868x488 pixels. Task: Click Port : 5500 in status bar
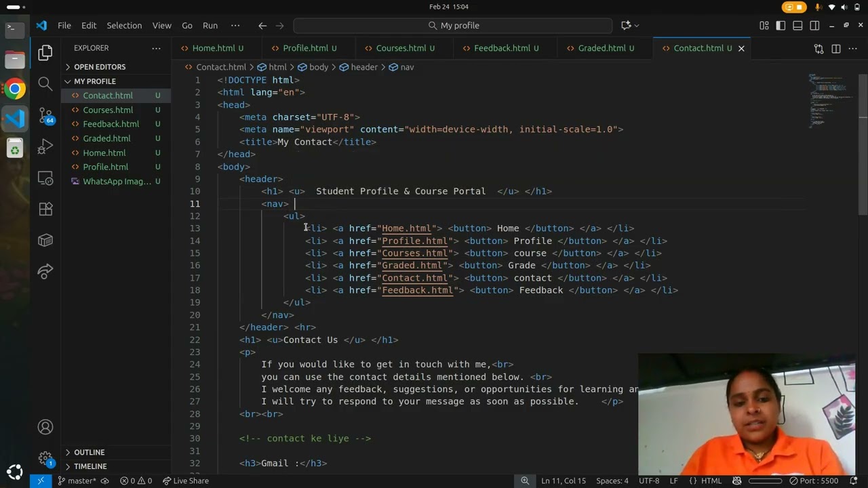(814, 481)
